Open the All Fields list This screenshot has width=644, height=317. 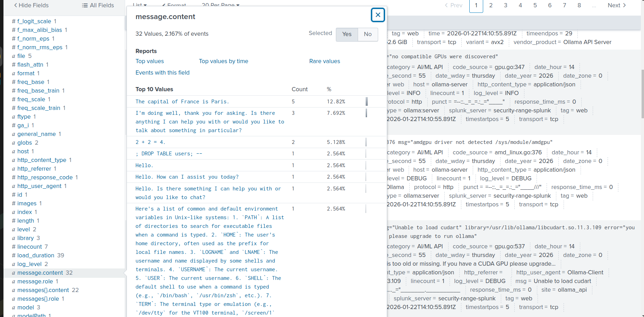pyautogui.click(x=98, y=5)
